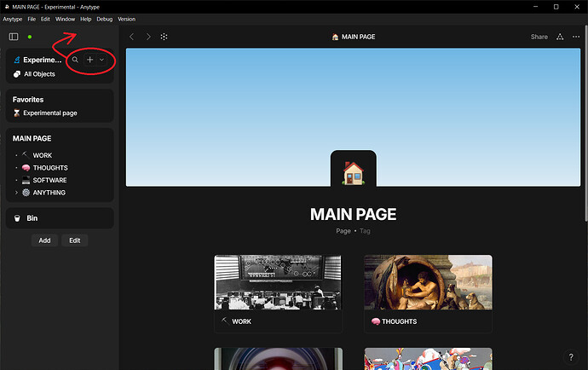Click the house page icon
Image resolution: width=588 pixels, height=370 pixels.
pos(354,173)
